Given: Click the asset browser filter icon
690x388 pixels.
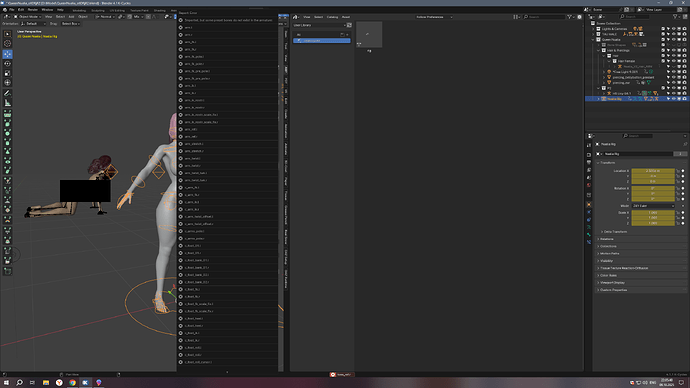Looking at the screenshot, I should coord(569,17).
